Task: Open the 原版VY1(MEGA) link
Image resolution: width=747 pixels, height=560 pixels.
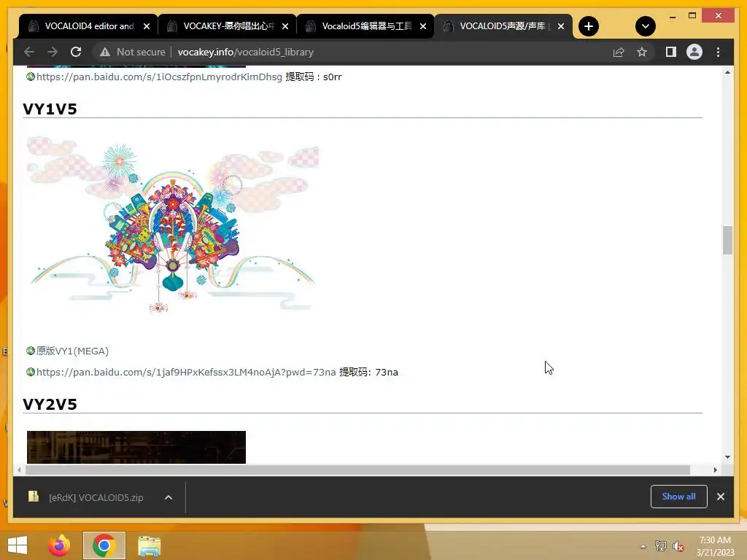Action: pos(72,351)
